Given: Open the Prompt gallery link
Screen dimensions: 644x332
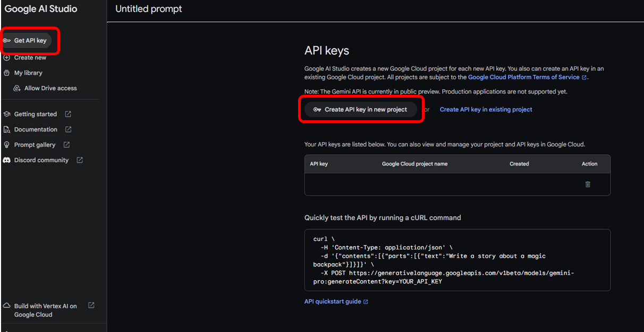Looking at the screenshot, I should (35, 145).
